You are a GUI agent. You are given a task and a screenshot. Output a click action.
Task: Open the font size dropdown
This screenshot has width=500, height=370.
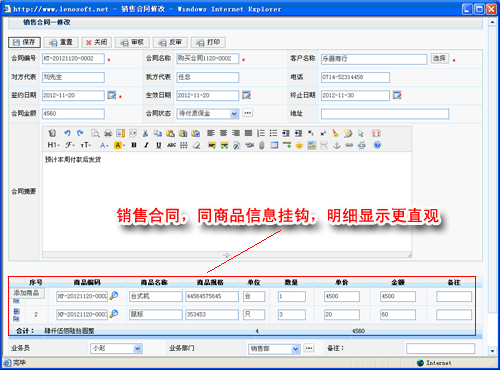[x=86, y=145]
